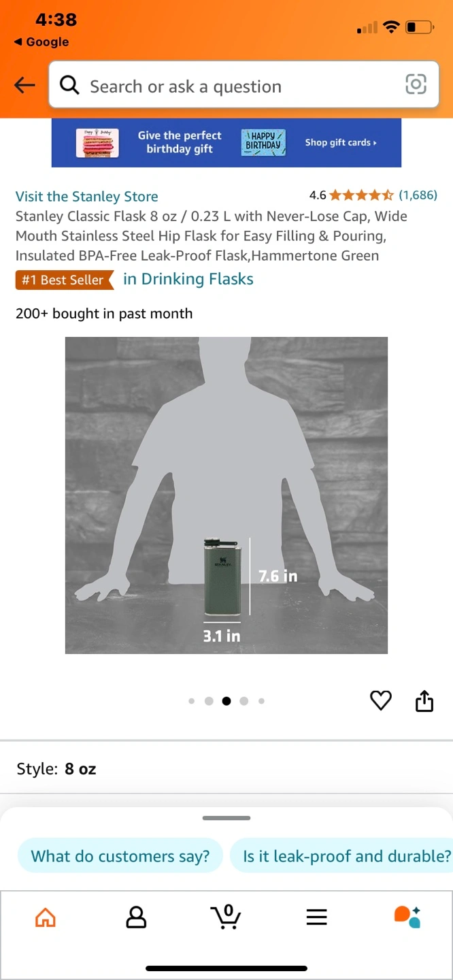Focus the search or ask field
The width and height of the screenshot is (453, 980).
[244, 84]
